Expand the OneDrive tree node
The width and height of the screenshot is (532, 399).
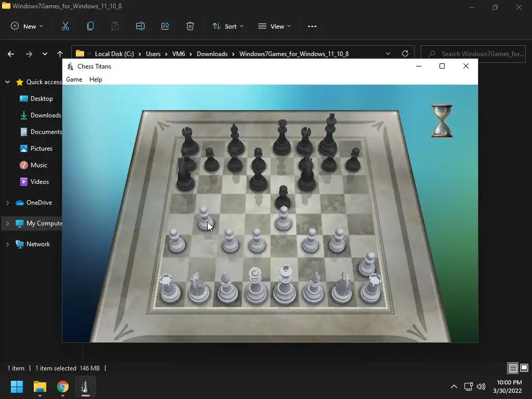point(7,203)
